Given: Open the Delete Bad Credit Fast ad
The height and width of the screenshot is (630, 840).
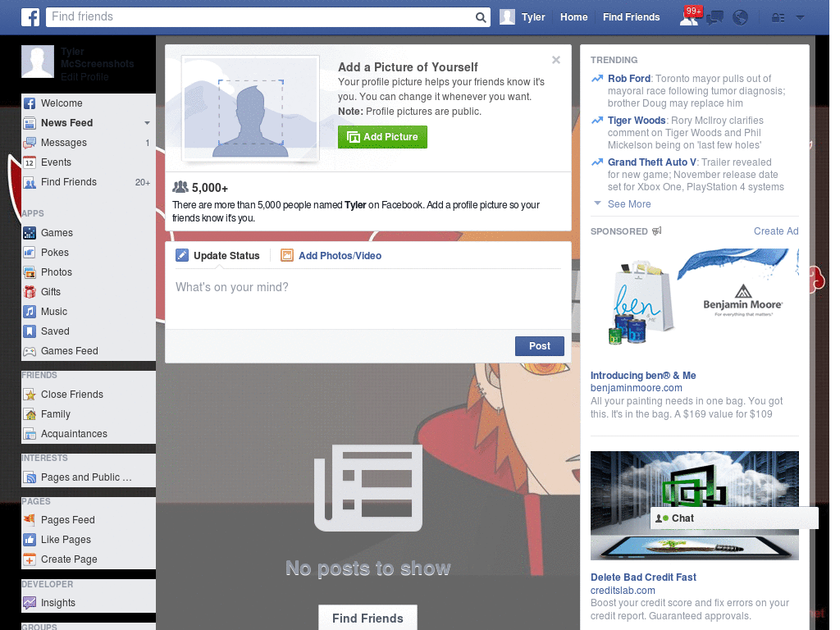Looking at the screenshot, I should (x=643, y=577).
